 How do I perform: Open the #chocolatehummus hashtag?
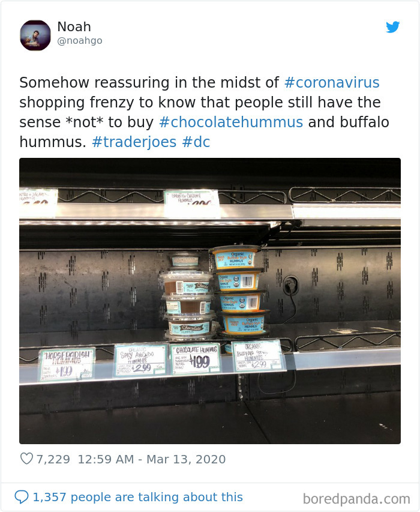pos(228,122)
